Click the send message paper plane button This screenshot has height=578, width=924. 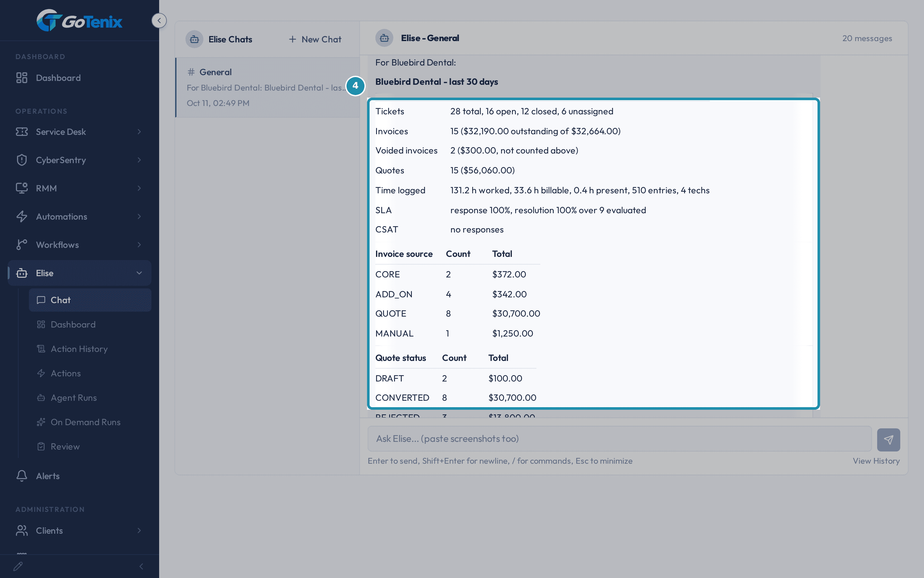(x=888, y=440)
